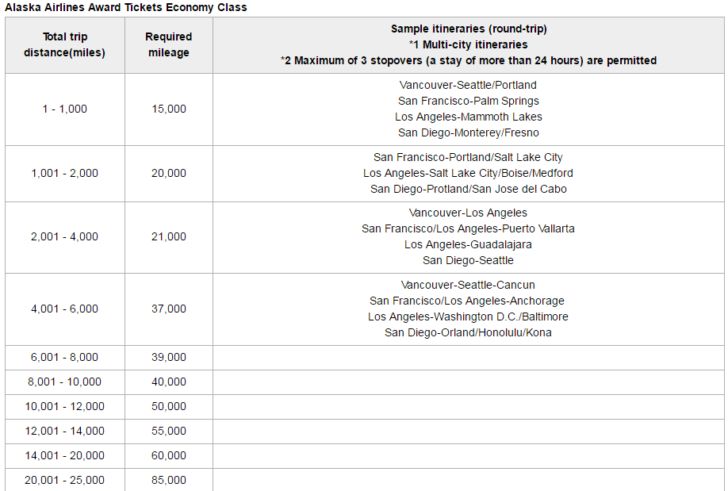728x491 pixels.
Task: Select "Vancouver-Seattle/Portland" itinerary
Action: pyautogui.click(x=468, y=85)
